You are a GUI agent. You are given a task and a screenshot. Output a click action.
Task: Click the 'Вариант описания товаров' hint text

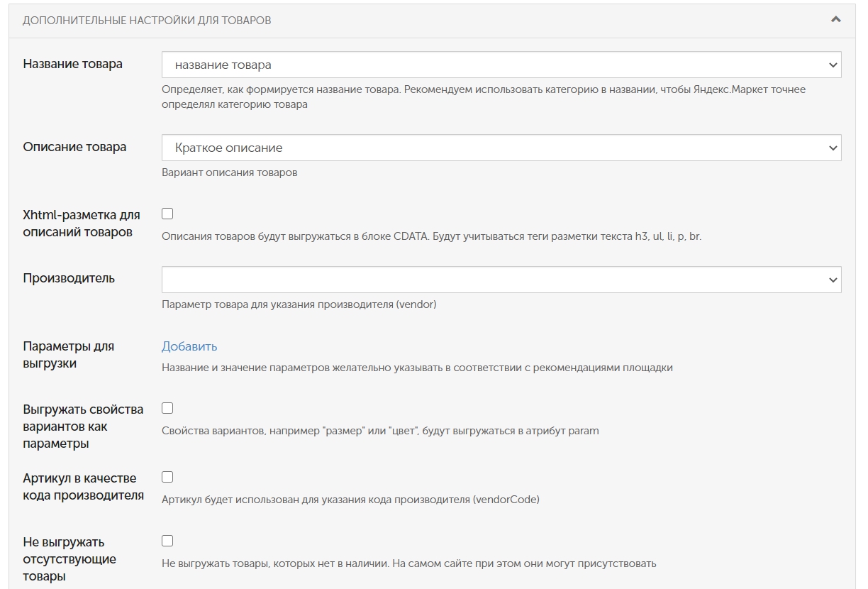coord(229,172)
